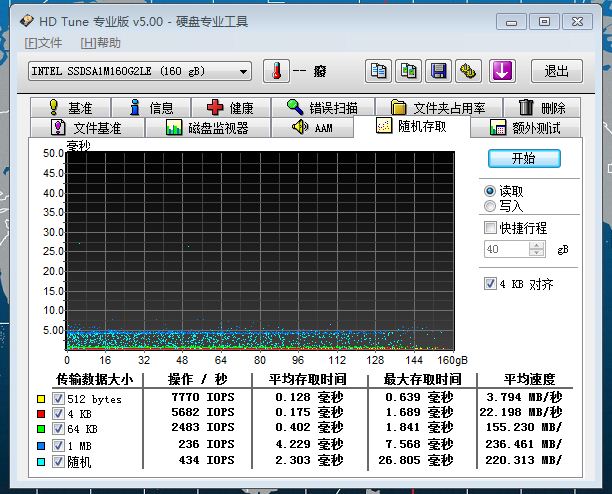Viewport: 612px width, 494px height.
Task: Toggle the 4 KB 对齐 alignment checkbox
Action: (490, 283)
